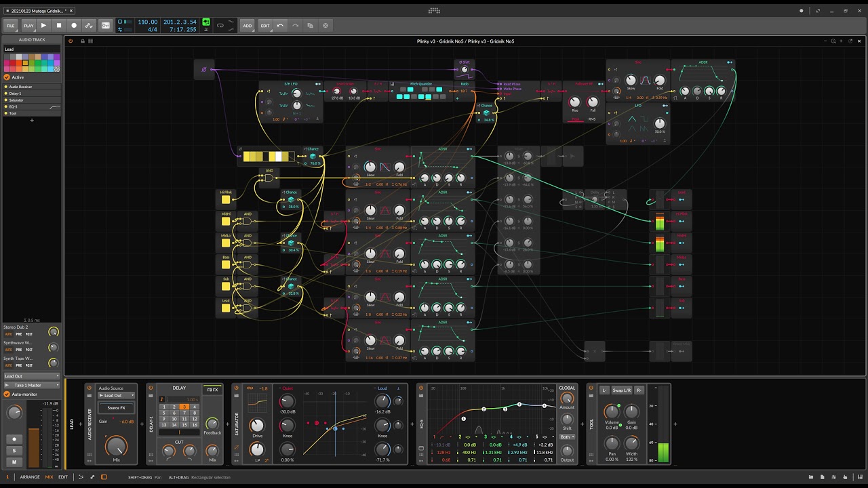
Task: Click the duplicate icon in toolbar
Action: 310,26
